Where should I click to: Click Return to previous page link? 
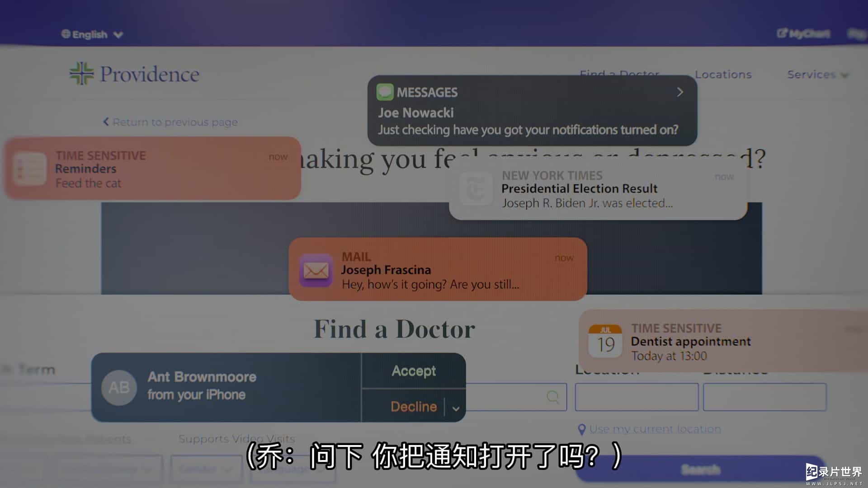click(x=172, y=122)
